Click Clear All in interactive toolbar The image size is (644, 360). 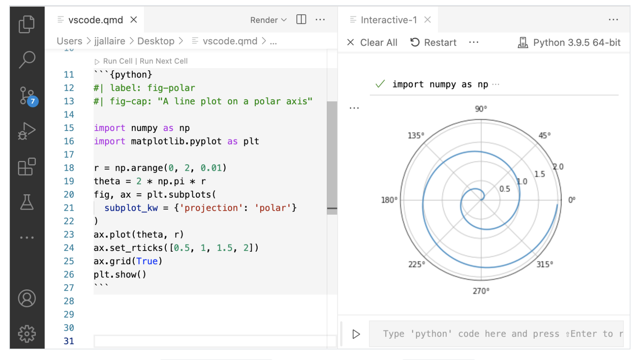372,42
